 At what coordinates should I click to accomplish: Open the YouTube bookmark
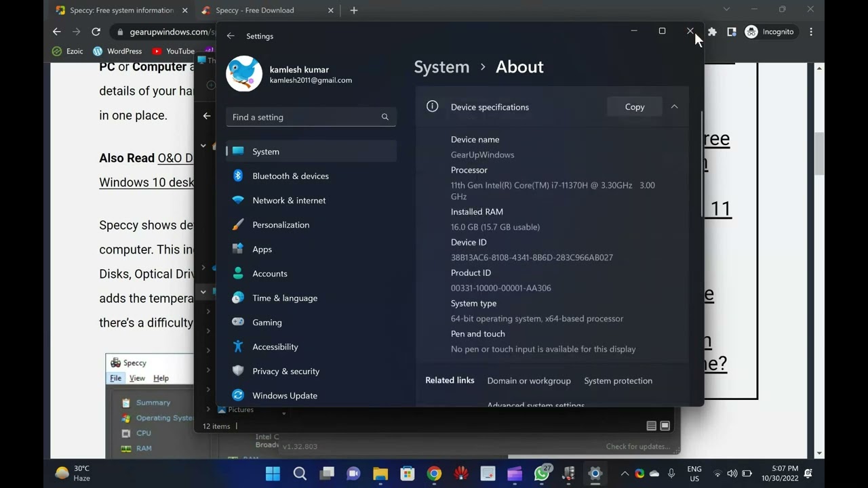[174, 51]
